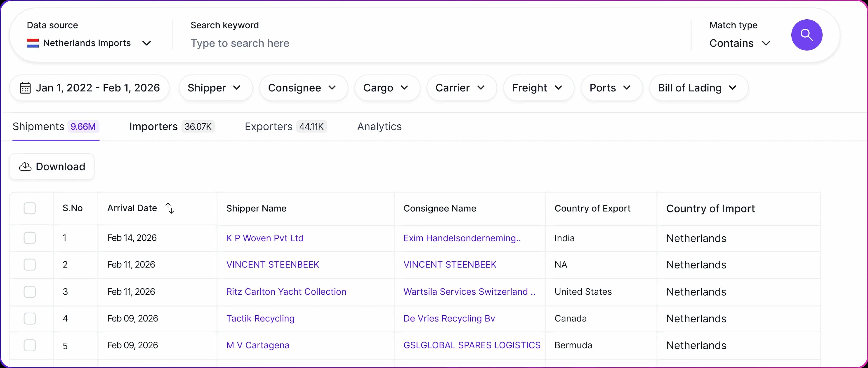Click the search keyword input field
Screen dimensions: 868x368
click(404, 43)
